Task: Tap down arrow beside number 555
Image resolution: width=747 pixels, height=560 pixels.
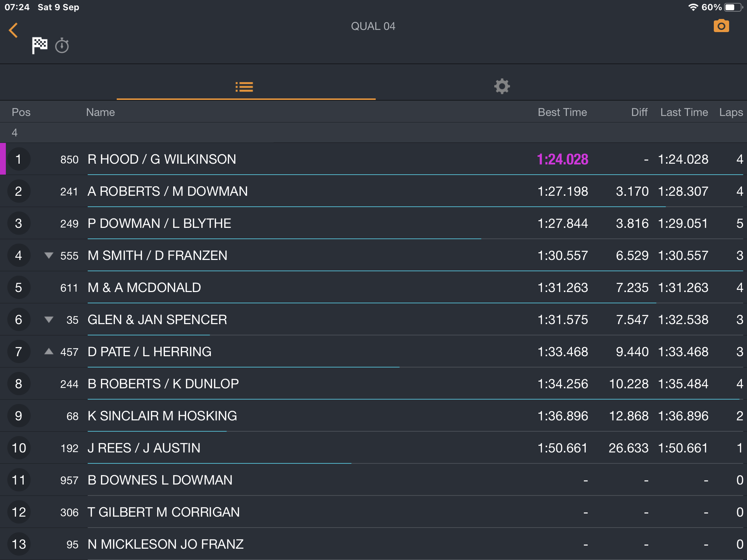Action: tap(49, 255)
